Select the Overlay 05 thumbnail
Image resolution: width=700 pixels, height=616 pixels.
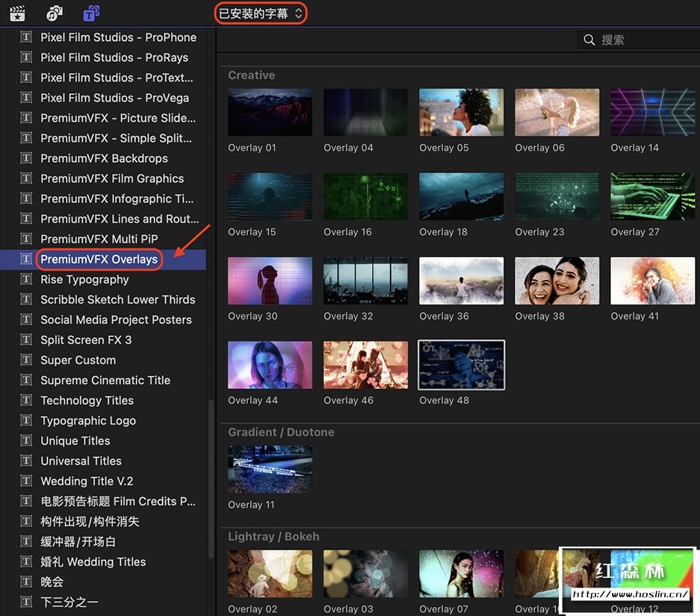tap(461, 112)
